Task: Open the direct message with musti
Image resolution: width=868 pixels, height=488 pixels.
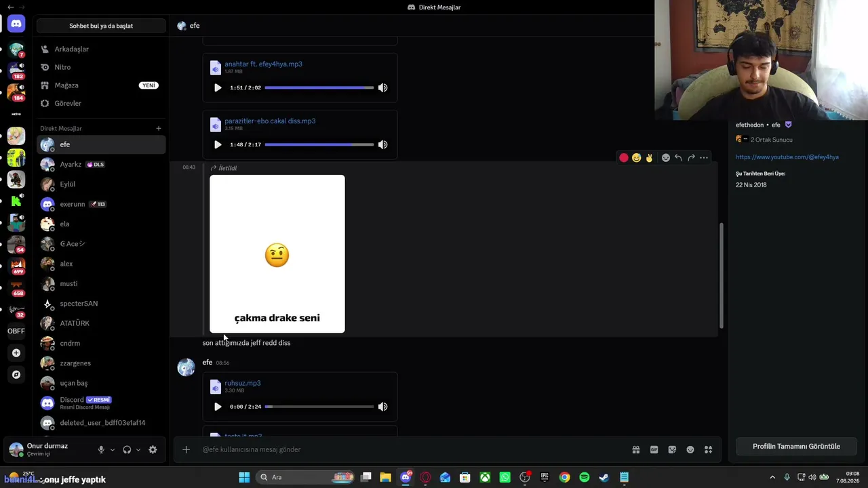Action: click(101, 284)
